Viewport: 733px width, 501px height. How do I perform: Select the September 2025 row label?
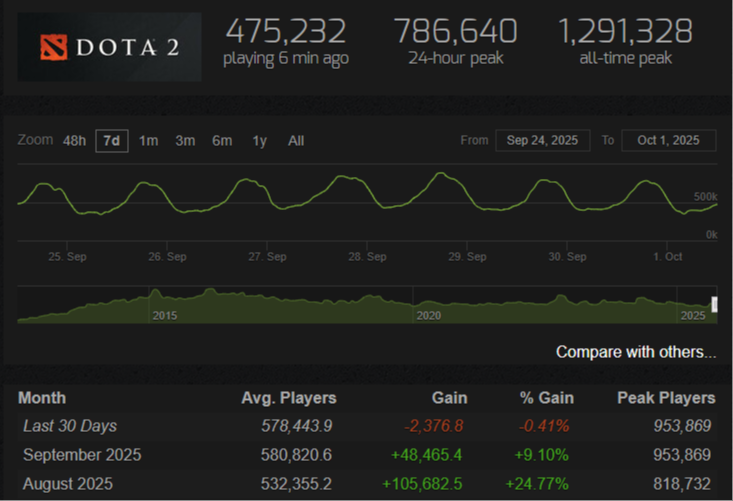tap(82, 455)
